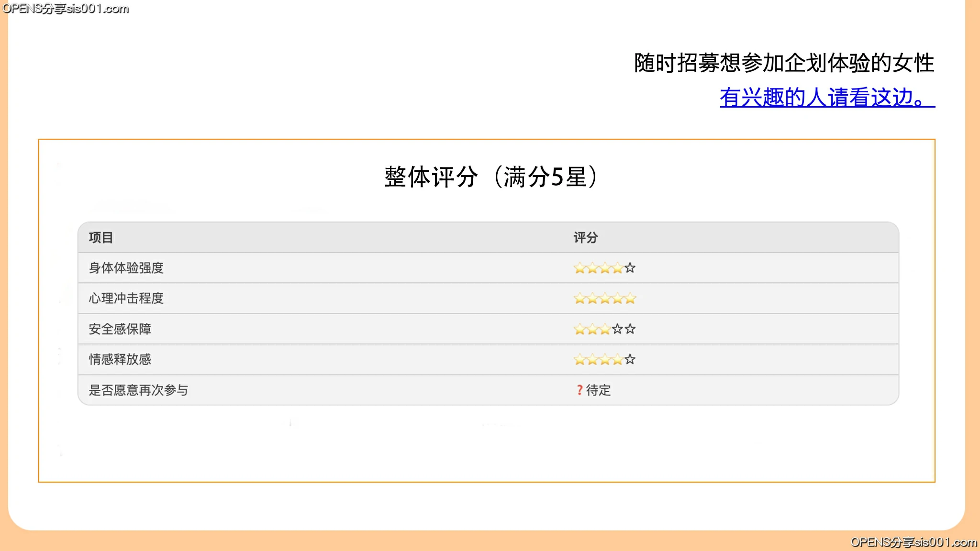This screenshot has width=980, height=551.
Task: Click the 整体评分（满分5星）heading
Action: click(490, 177)
